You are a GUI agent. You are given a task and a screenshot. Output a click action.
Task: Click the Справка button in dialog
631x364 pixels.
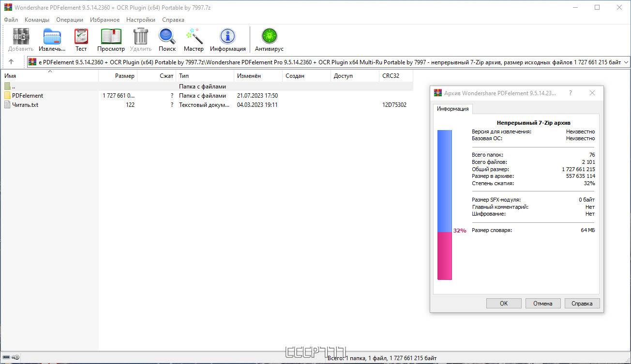point(582,304)
